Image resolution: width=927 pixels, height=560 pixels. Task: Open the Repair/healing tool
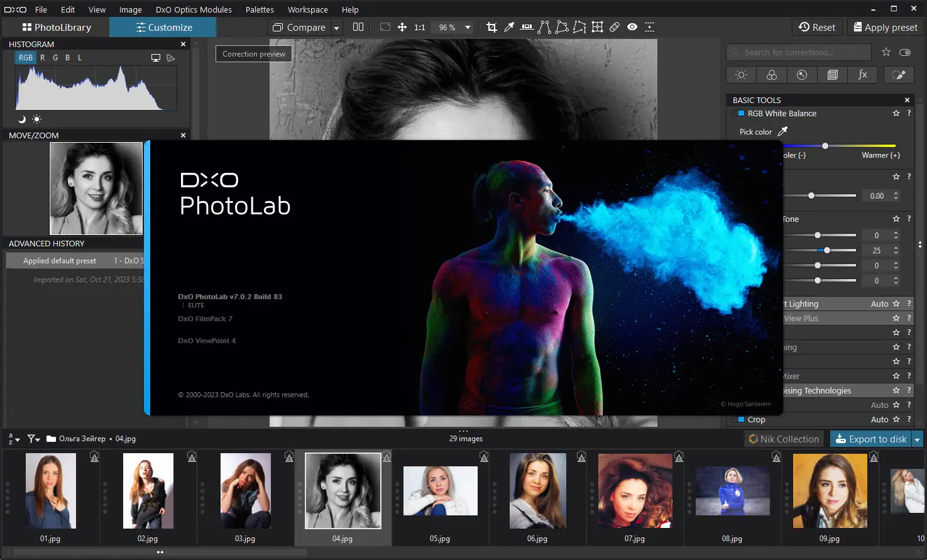click(x=615, y=27)
